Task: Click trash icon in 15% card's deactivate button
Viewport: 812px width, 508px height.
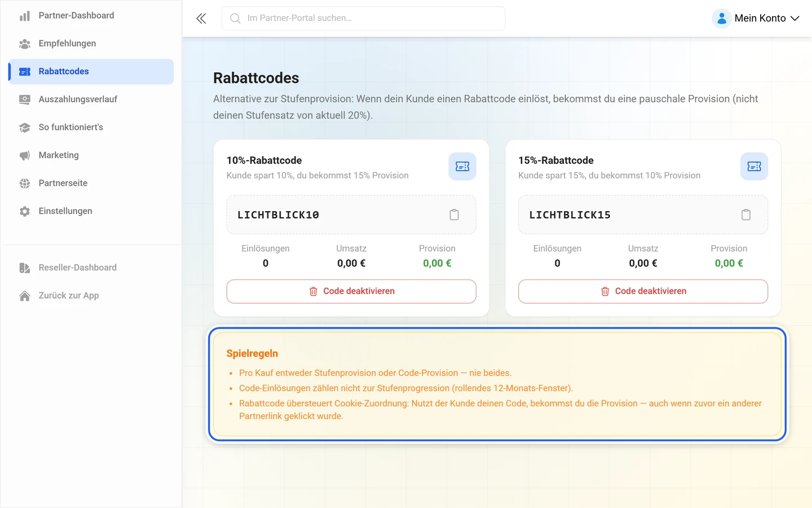Action: click(605, 291)
